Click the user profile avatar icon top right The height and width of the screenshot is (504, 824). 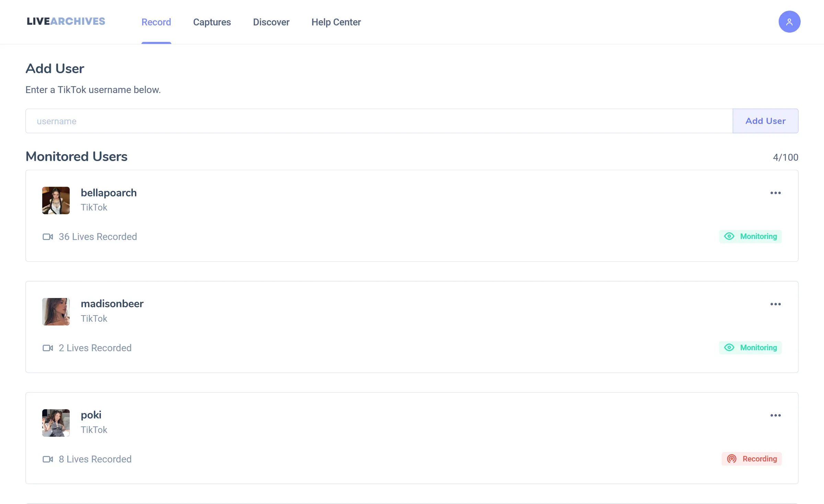(x=789, y=22)
